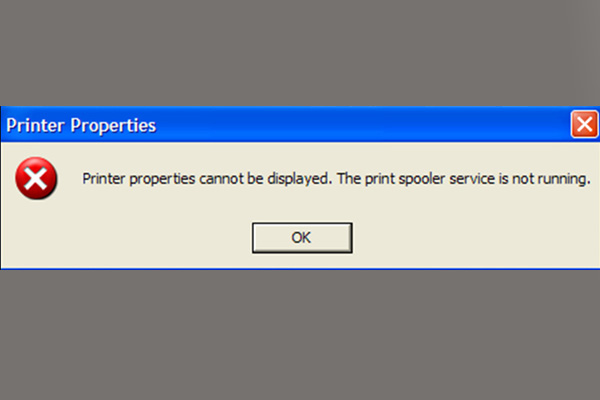Viewport: 600px width, 400px height.
Task: Click the gray background below the dialog
Action: (x=300, y=335)
